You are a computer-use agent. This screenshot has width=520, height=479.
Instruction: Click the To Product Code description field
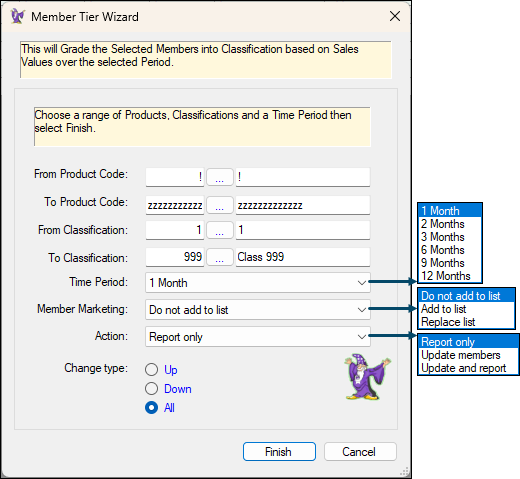(303, 205)
